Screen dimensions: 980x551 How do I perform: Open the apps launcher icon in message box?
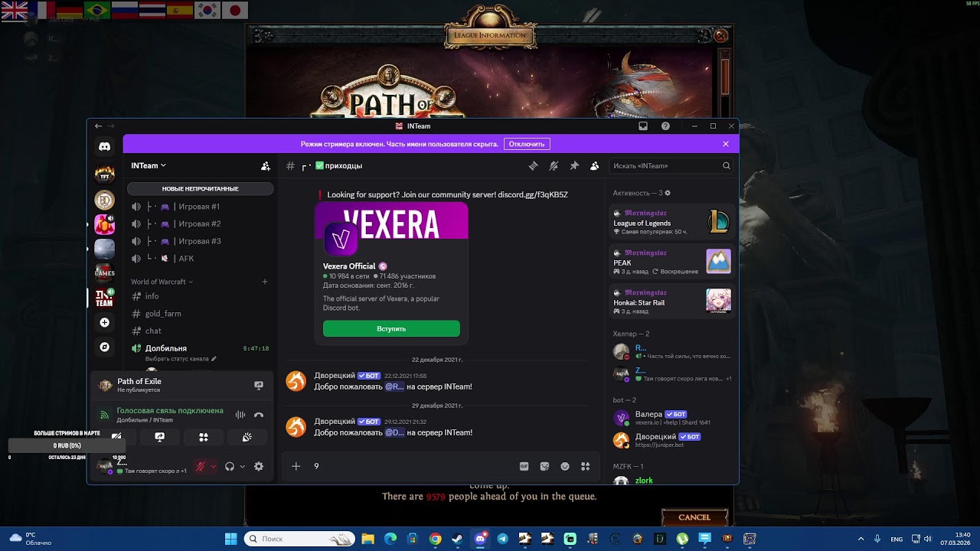point(586,466)
